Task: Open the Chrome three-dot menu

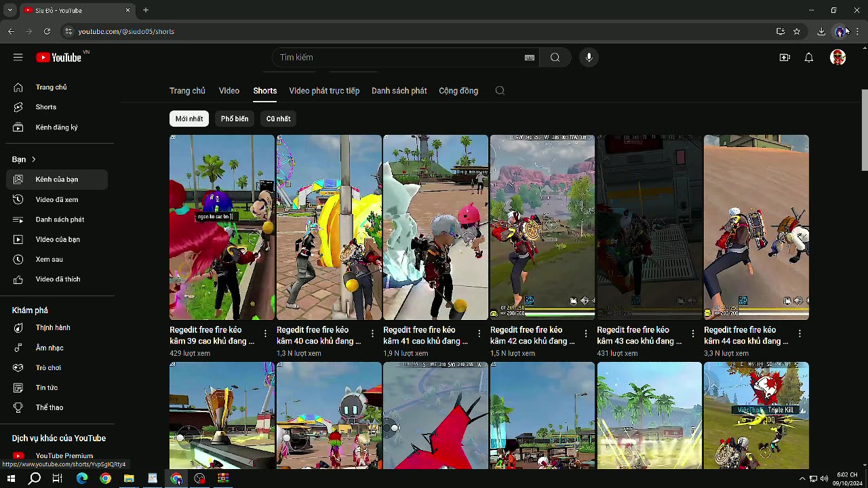Action: (x=857, y=31)
